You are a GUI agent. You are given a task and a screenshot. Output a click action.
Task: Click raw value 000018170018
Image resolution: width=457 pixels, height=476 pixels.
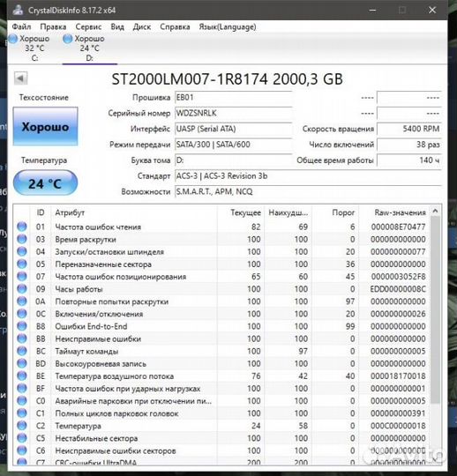point(398,376)
